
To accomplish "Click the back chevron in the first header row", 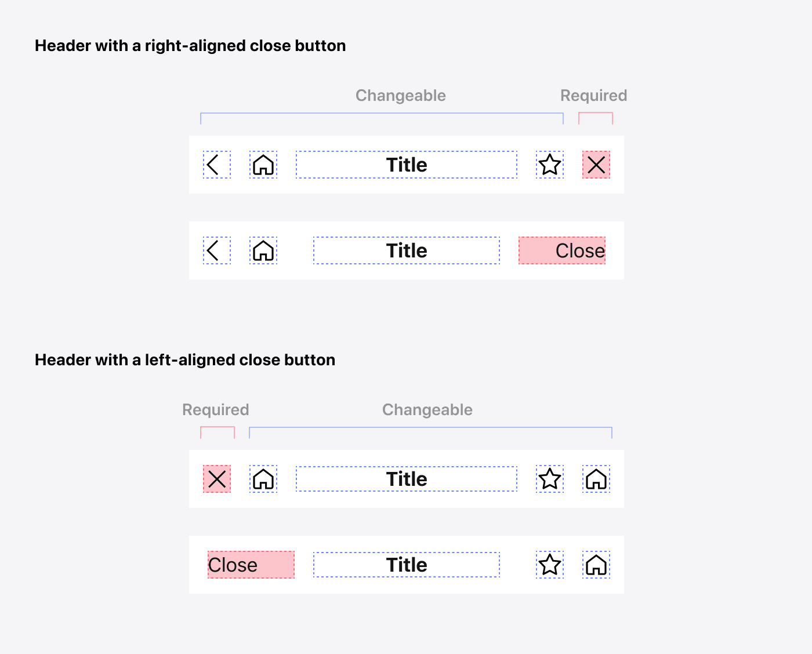I will coord(216,165).
